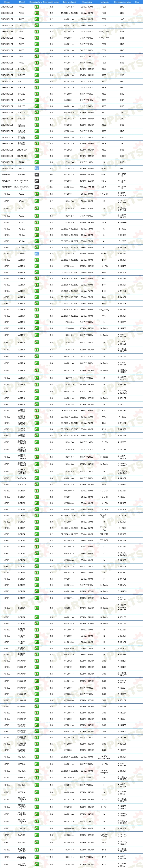This screenshot has height=868, width=143.
Task: Click the Lata produkcji column header
Action: pyautogui.click(x=70, y=2)
